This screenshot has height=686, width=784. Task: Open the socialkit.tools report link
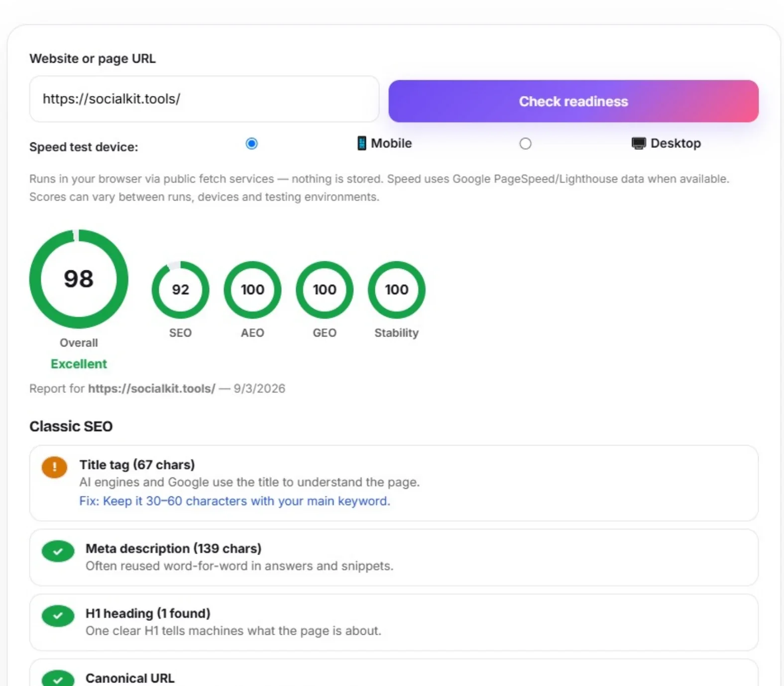coord(152,388)
